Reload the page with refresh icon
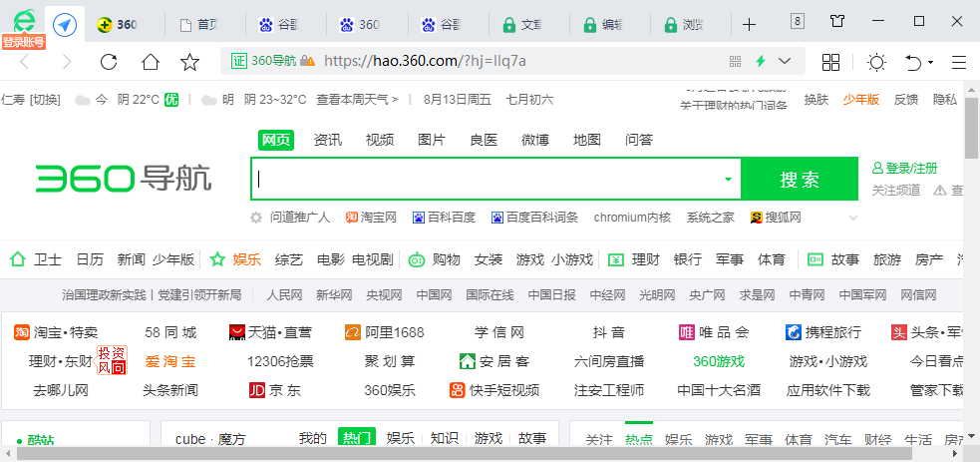980x462 pixels. pyautogui.click(x=109, y=61)
